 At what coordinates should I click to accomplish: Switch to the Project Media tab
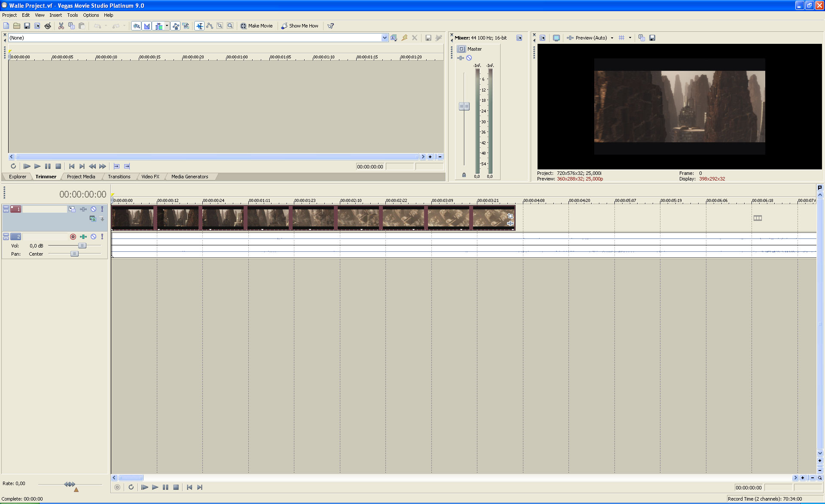pyautogui.click(x=81, y=177)
